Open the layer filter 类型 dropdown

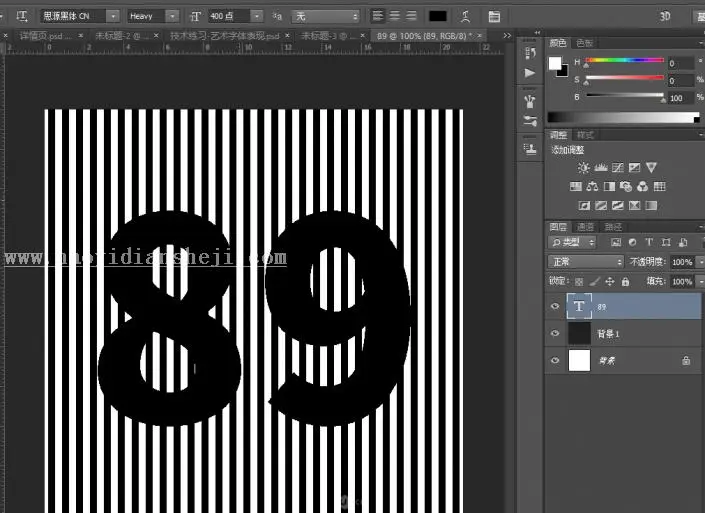pyautogui.click(x=571, y=242)
